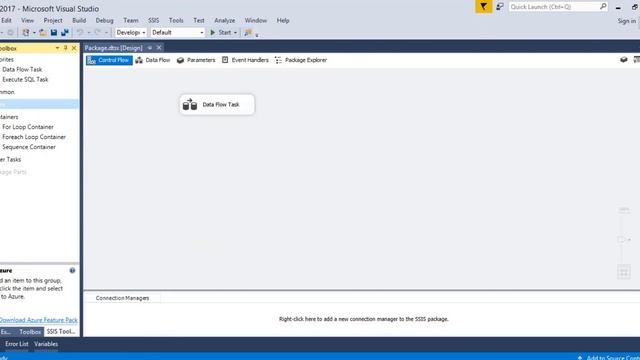Click the Open File toolbar icon
The height and width of the screenshot is (360, 640).
point(42,33)
